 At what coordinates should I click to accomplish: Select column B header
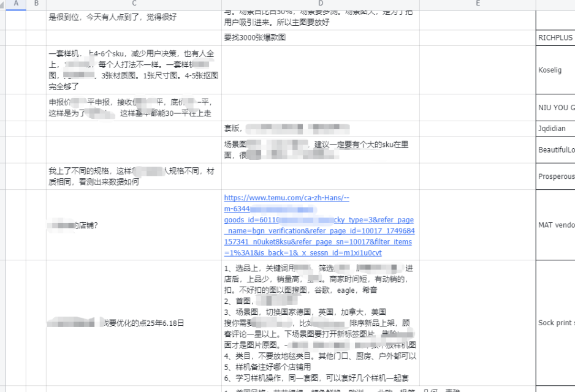tap(36, 4)
